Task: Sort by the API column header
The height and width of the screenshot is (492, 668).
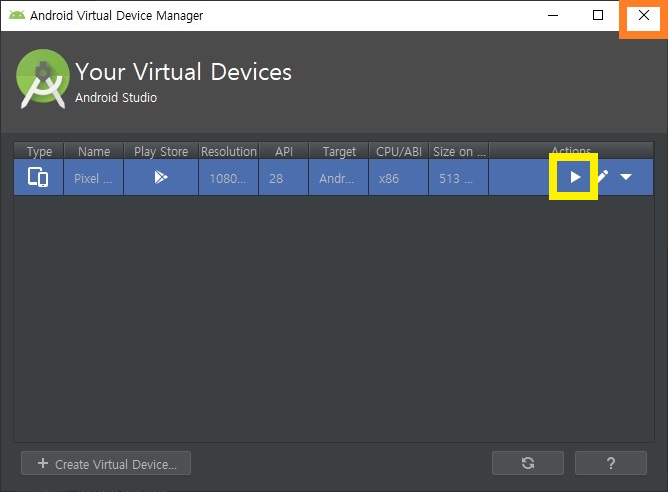Action: (284, 151)
